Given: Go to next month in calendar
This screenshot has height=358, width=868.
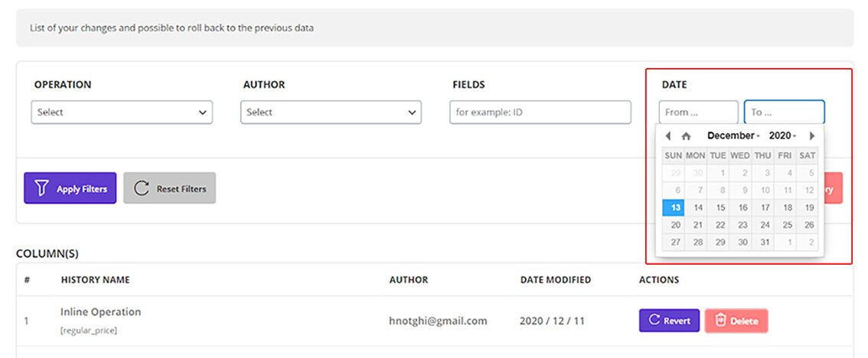Looking at the screenshot, I should (812, 136).
